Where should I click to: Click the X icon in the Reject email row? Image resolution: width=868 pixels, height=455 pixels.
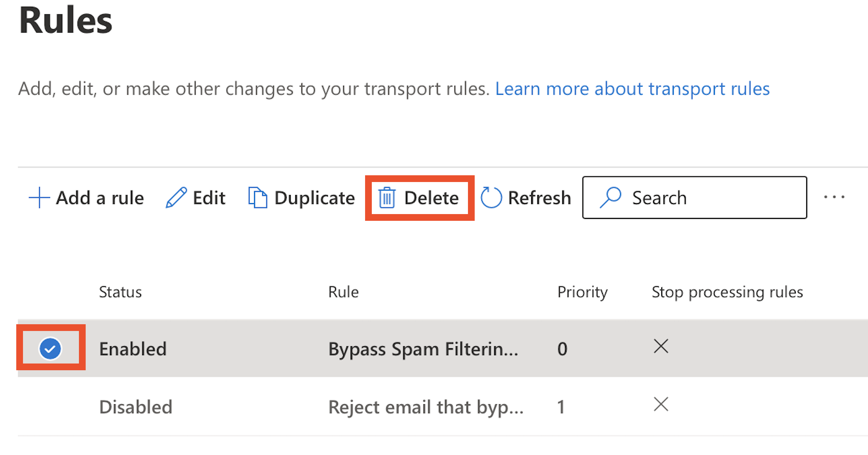[x=661, y=404]
